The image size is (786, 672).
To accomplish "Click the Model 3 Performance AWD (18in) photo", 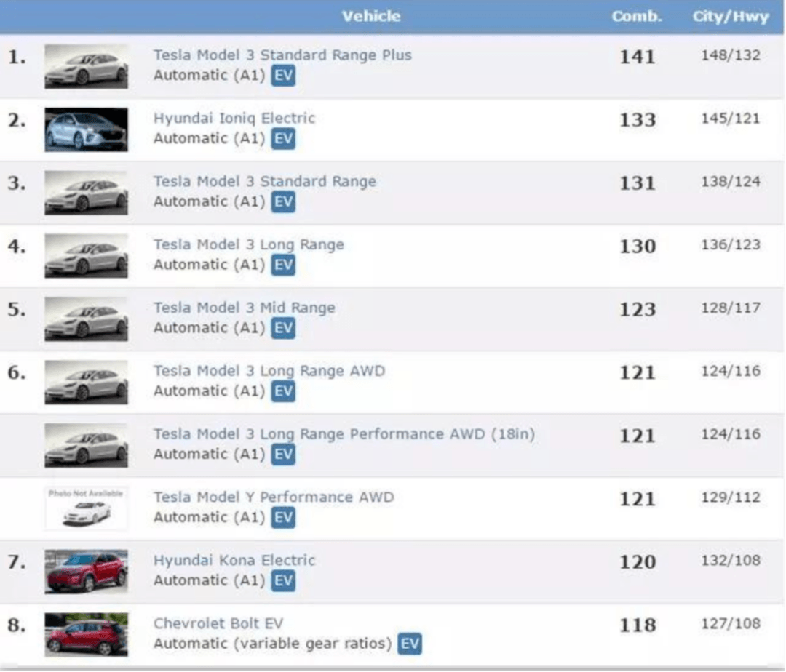I will [86, 445].
